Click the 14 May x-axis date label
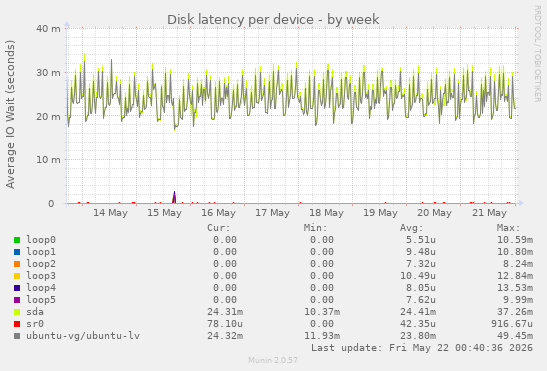Screen dimensions: 547x371 tap(110, 213)
